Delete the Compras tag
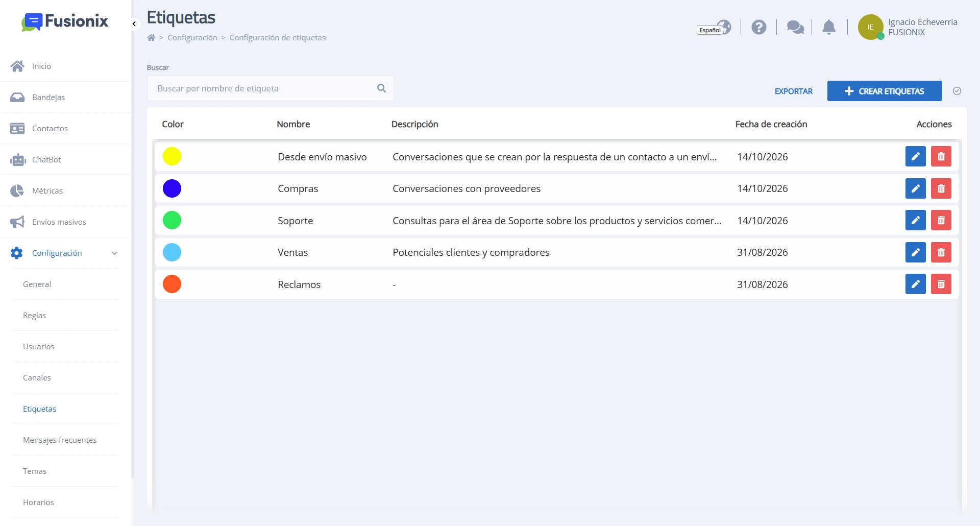This screenshot has width=980, height=526. tap(941, 188)
